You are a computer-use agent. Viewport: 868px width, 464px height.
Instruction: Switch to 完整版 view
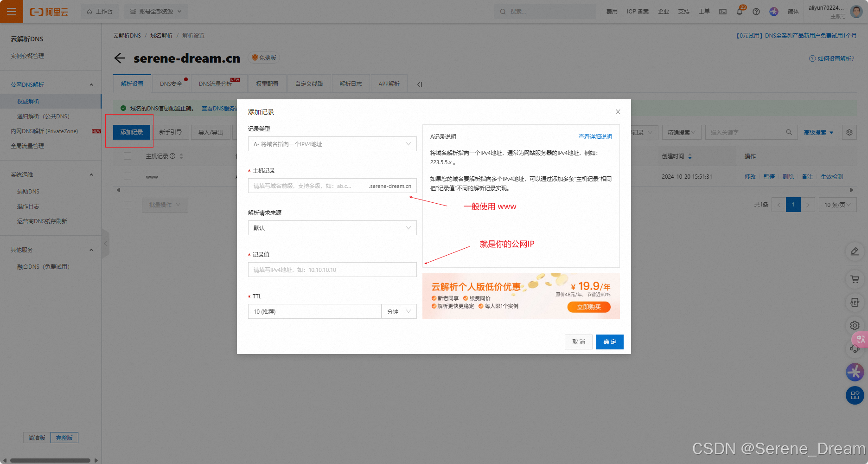pos(64,438)
